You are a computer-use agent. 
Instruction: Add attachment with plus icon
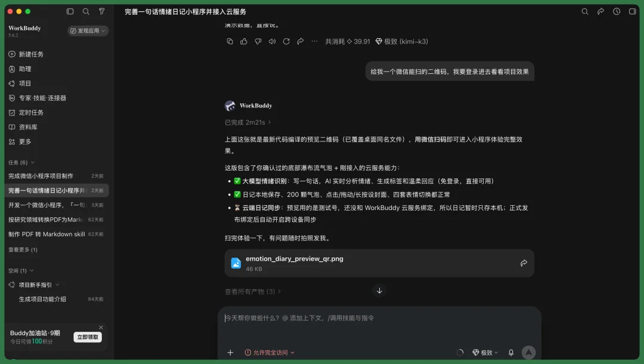pyautogui.click(x=230, y=353)
